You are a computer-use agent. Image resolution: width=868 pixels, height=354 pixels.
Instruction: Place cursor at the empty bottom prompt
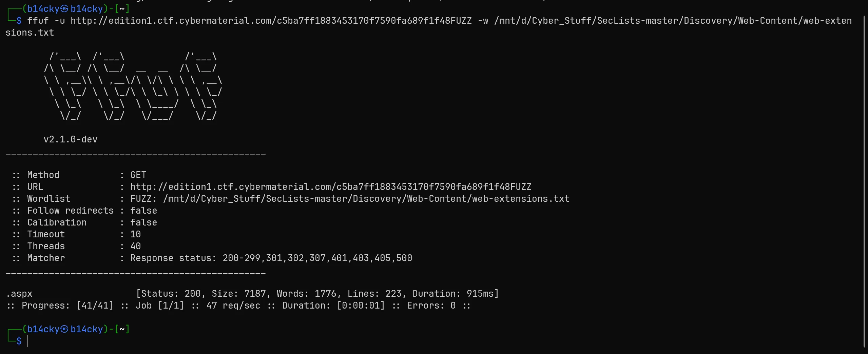28,341
